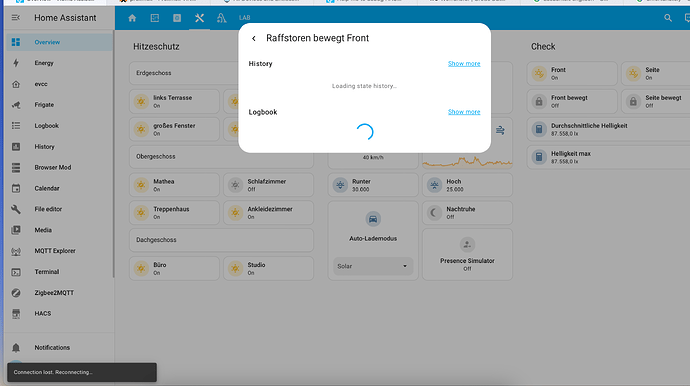Click the Media sidebar icon
Screen dimensions: 690x386
[x=16, y=230]
